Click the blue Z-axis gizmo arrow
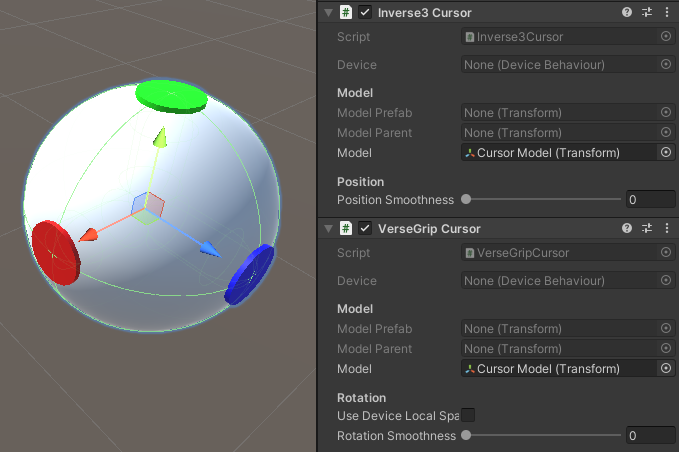679x452 pixels. pyautogui.click(x=208, y=248)
